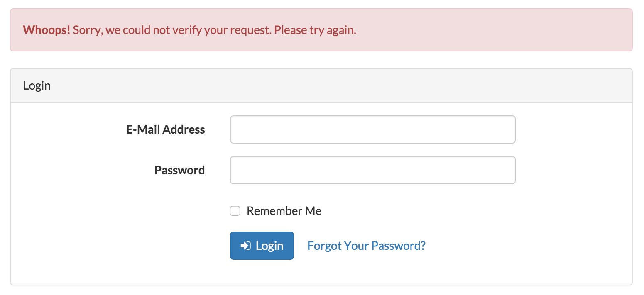Click the "Sorry" word in error alert

tap(88, 30)
